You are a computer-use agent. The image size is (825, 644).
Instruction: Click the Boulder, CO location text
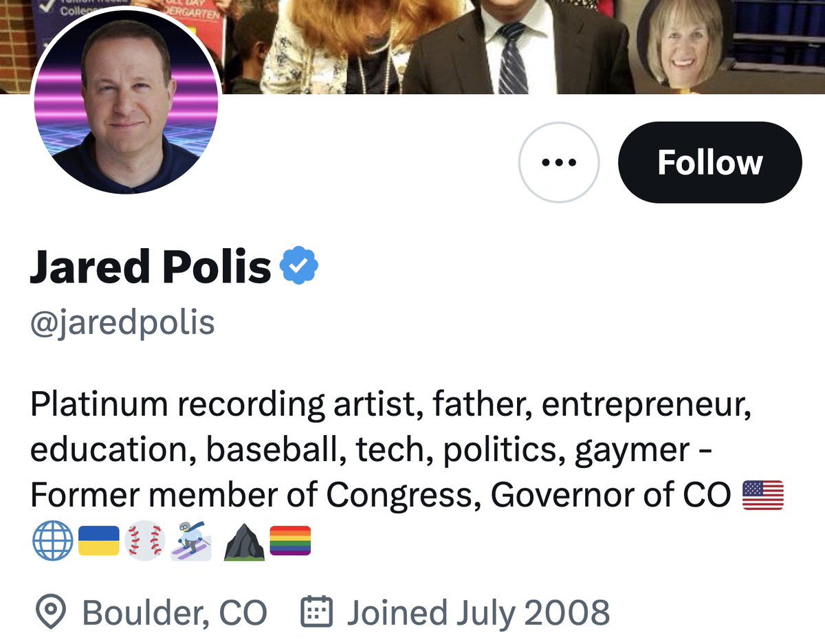(174, 612)
